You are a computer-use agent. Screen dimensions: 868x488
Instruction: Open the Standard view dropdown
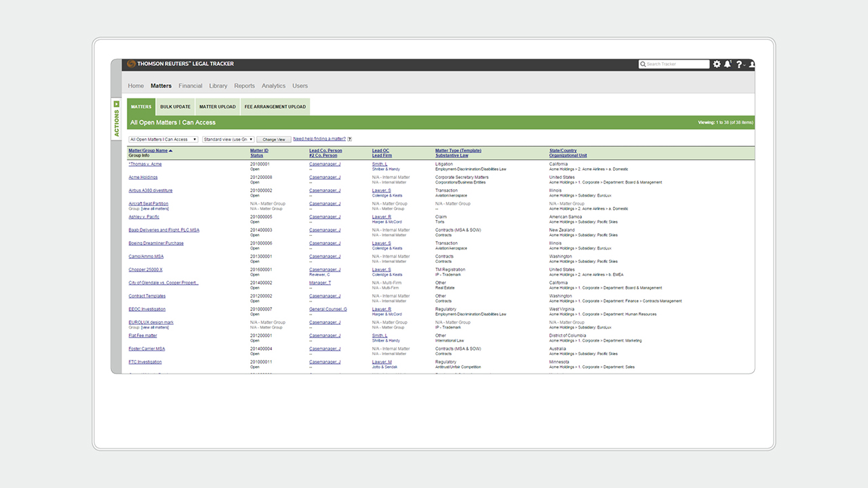(x=228, y=139)
